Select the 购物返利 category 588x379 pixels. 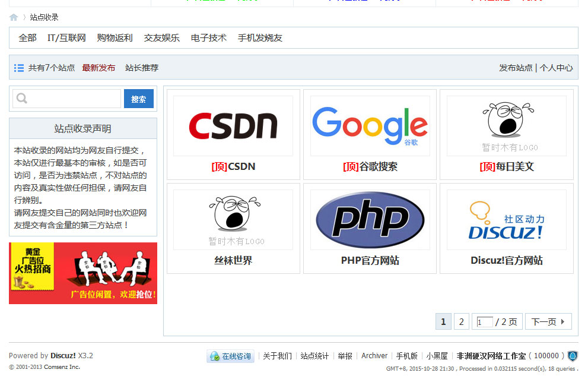pyautogui.click(x=115, y=38)
